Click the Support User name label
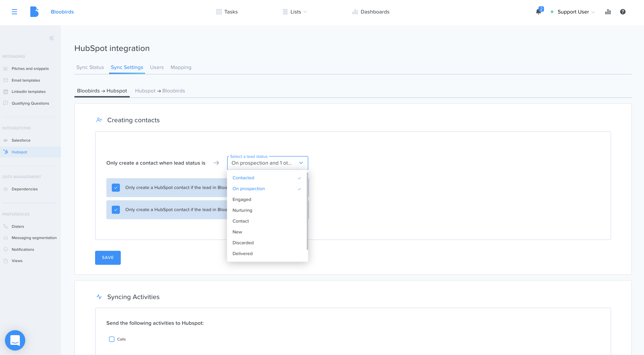This screenshot has width=644, height=355. point(573,12)
